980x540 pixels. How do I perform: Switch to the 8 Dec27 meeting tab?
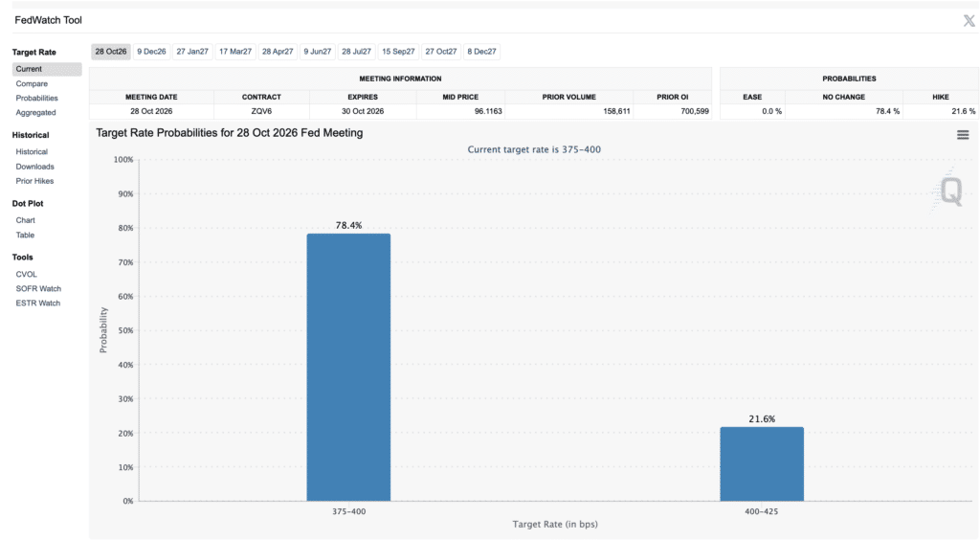click(482, 52)
